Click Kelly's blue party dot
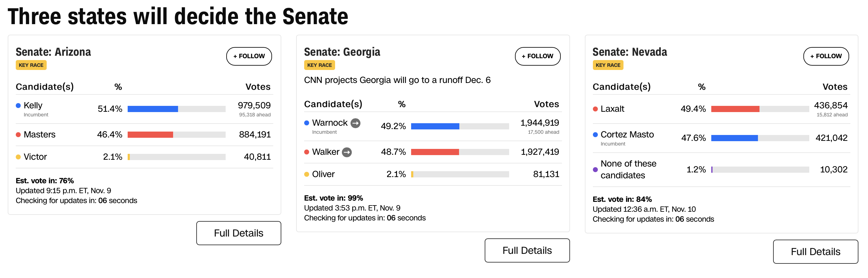This screenshot has width=868, height=278. [18, 106]
